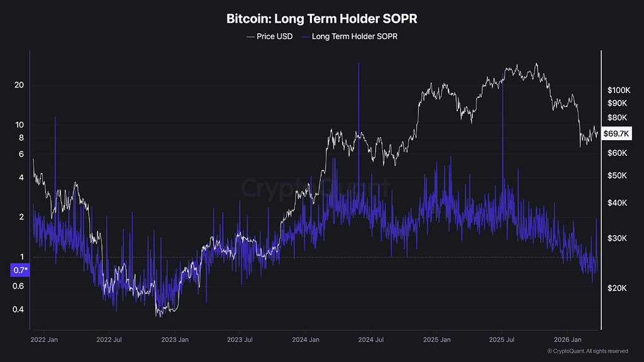Toggle the Price USD legend entry
Viewport: 644px width, 362px height.
[x=269, y=36]
